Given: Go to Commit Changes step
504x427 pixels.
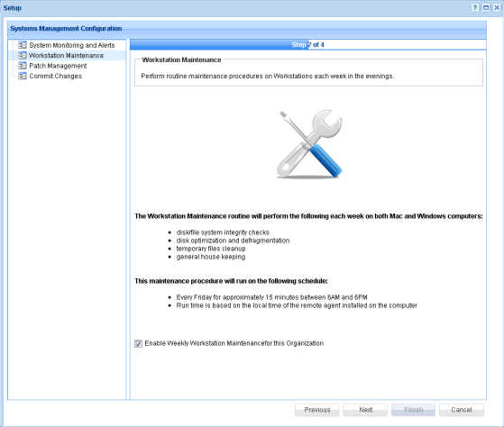Looking at the screenshot, I should (x=55, y=76).
